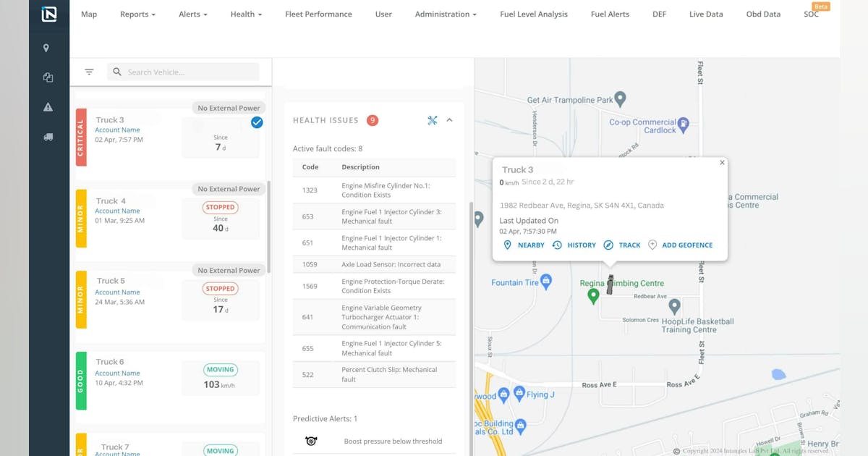Select the location pin icon in sidebar
The width and height of the screenshot is (868, 456).
pos(47,48)
